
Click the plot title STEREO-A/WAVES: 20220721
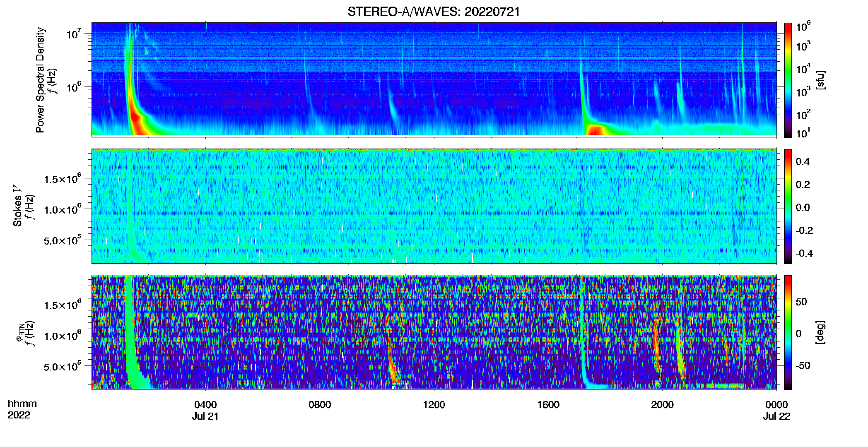click(x=434, y=12)
